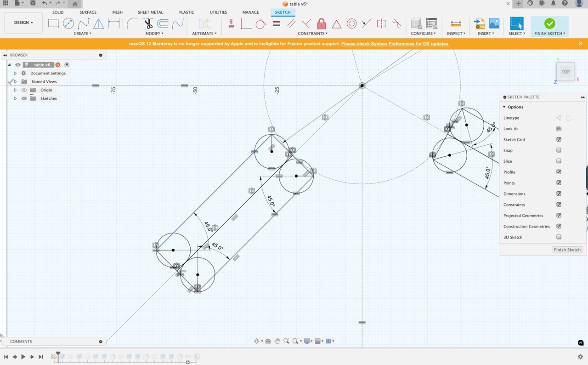Select the Sketch Dimension tool
Screen dimensions: 588x365
click(x=114, y=23)
